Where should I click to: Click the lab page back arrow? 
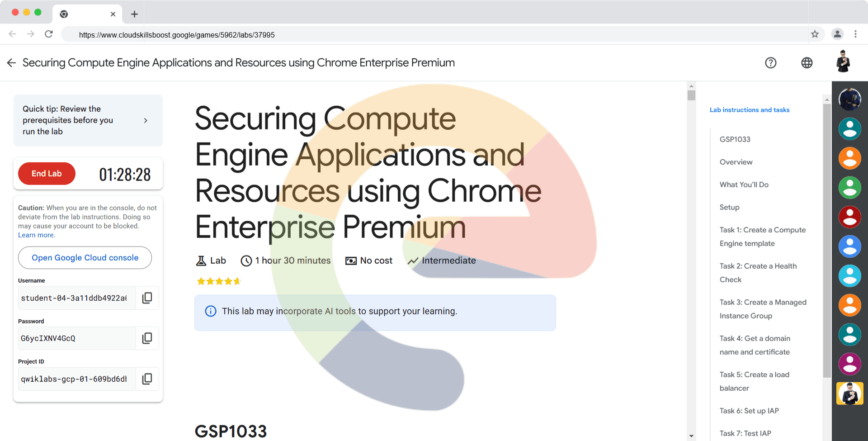click(11, 63)
